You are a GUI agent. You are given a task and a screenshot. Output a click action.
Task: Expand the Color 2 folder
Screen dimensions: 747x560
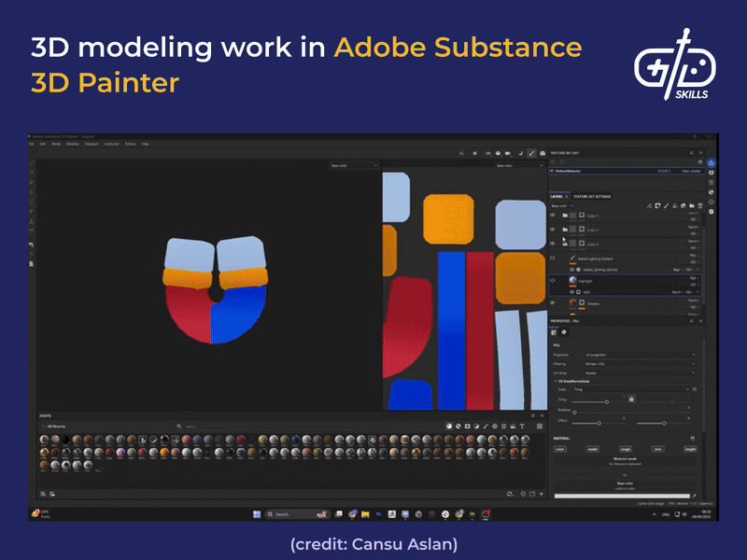(565, 230)
